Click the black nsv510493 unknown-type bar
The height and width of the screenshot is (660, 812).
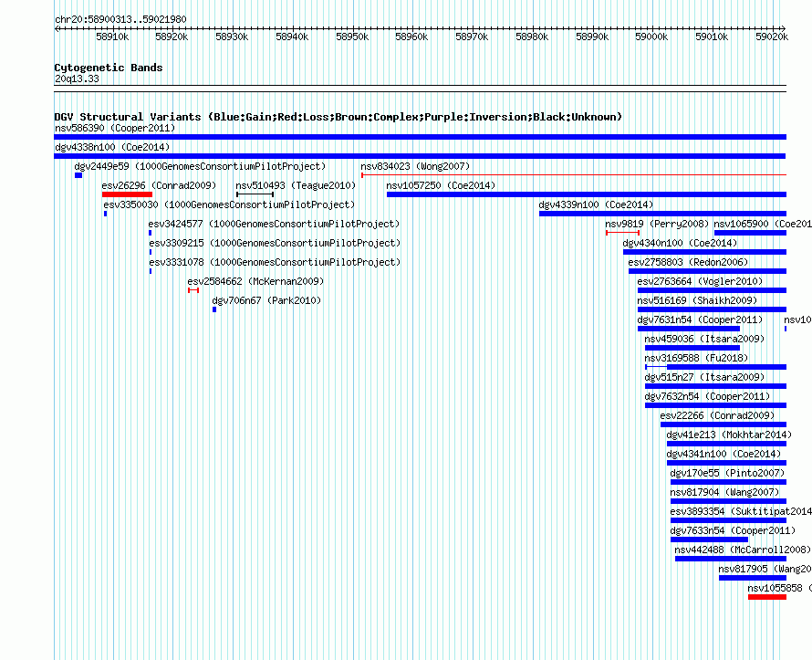click(x=255, y=194)
